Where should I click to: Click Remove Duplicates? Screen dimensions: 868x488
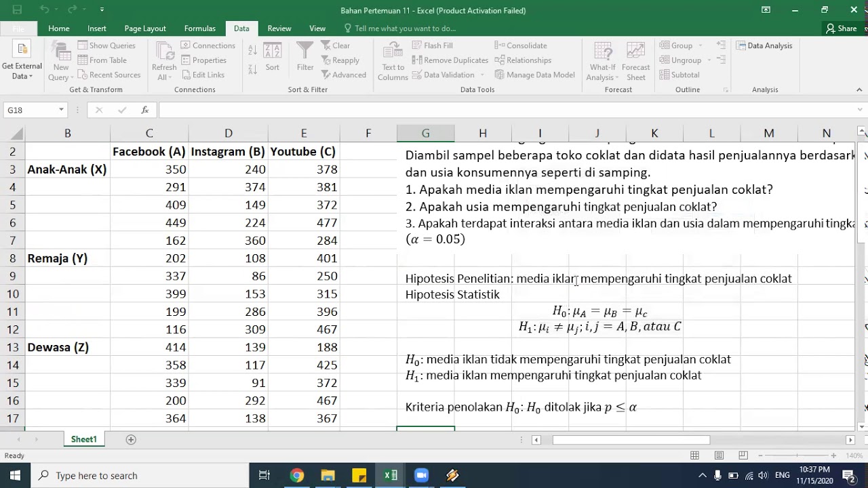450,60
